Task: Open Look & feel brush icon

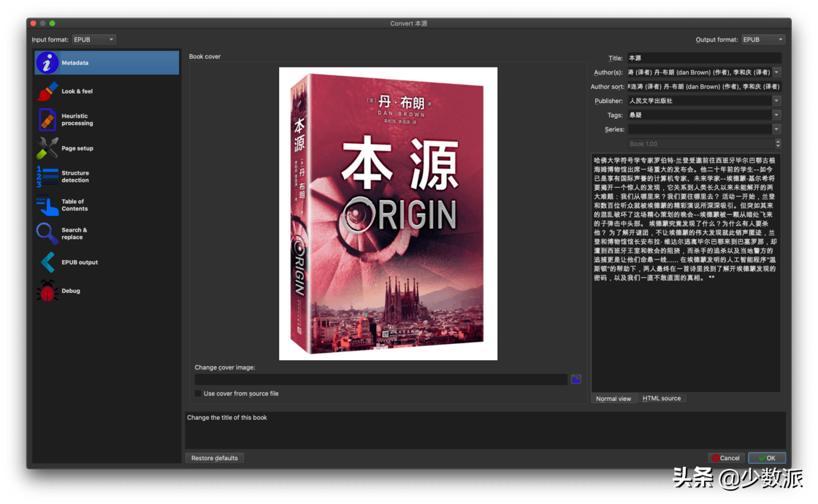Action: [47, 91]
